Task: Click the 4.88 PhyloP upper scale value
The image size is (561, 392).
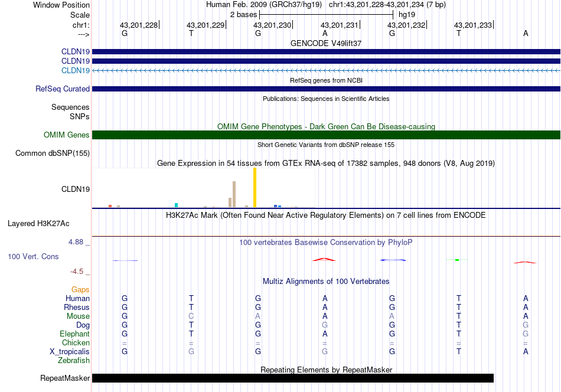Action: 76,242
